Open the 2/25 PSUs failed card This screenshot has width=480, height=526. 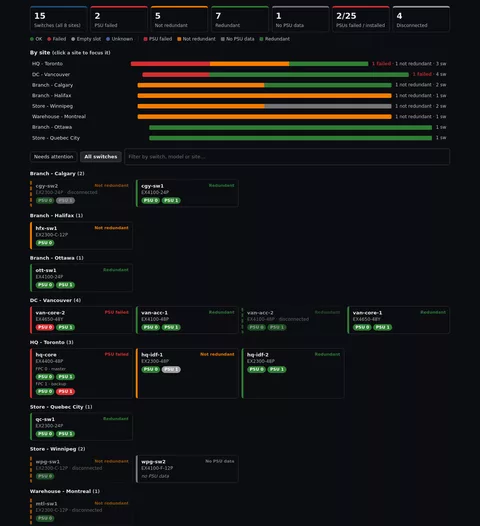coord(361,19)
